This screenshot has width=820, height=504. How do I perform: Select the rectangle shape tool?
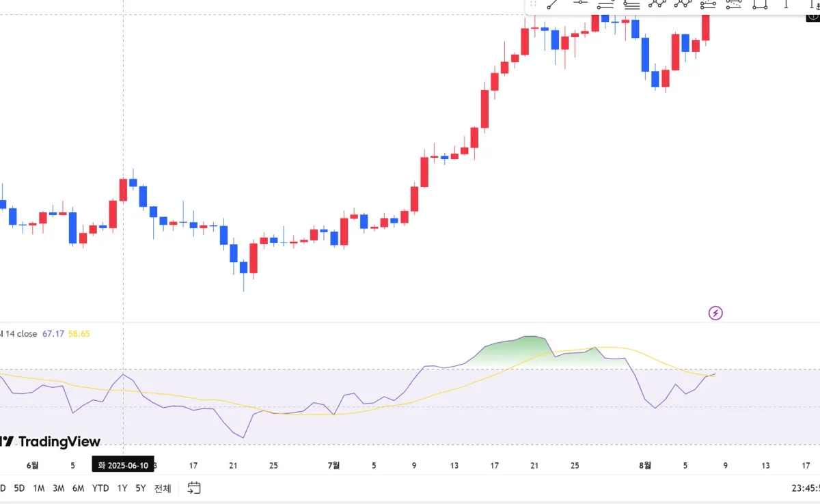[759, 3]
